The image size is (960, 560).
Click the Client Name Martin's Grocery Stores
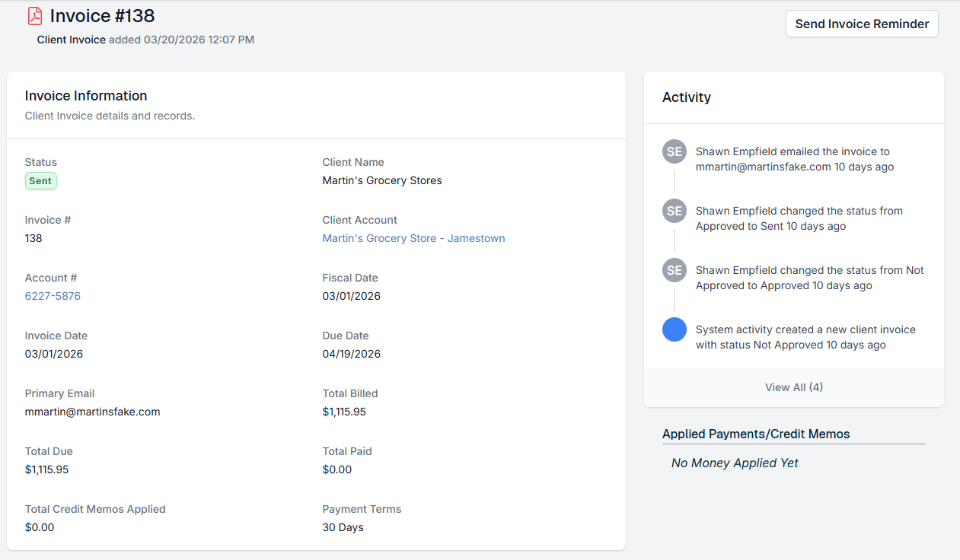click(x=382, y=180)
